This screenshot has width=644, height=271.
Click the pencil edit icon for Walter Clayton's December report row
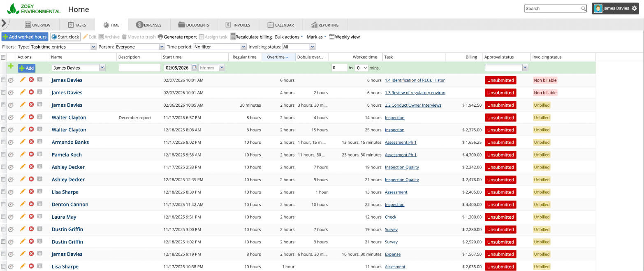23,117
